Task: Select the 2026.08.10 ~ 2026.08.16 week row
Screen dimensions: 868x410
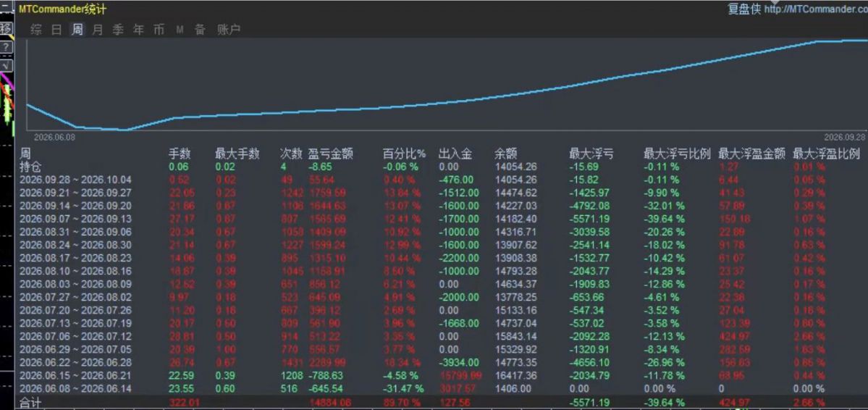Action: pyautogui.click(x=441, y=271)
